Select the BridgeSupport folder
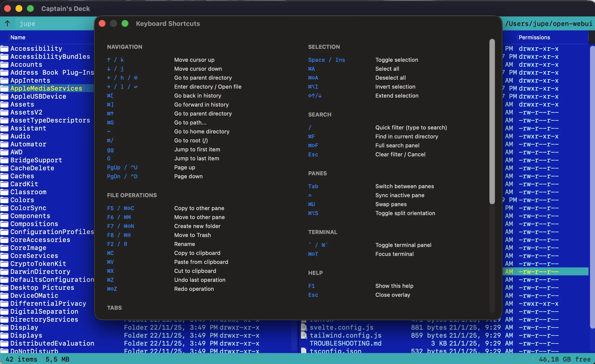The image size is (595, 364). [36, 160]
